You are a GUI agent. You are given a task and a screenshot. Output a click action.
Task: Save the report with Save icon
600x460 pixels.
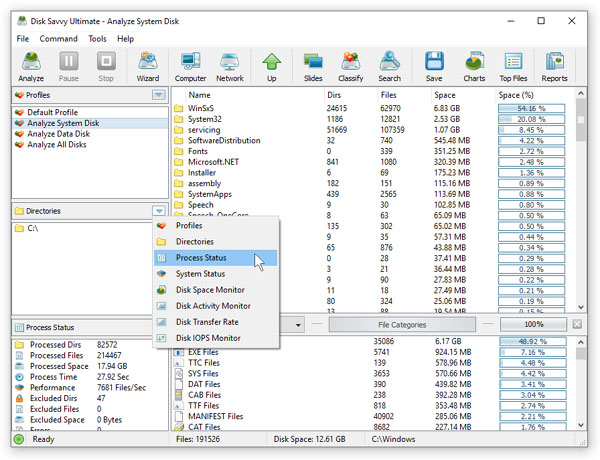click(x=434, y=67)
